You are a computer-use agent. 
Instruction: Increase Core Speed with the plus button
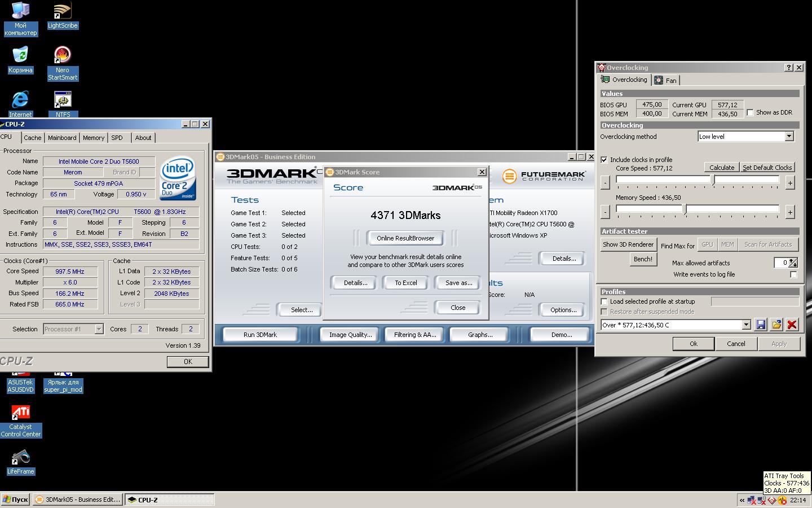click(x=790, y=182)
